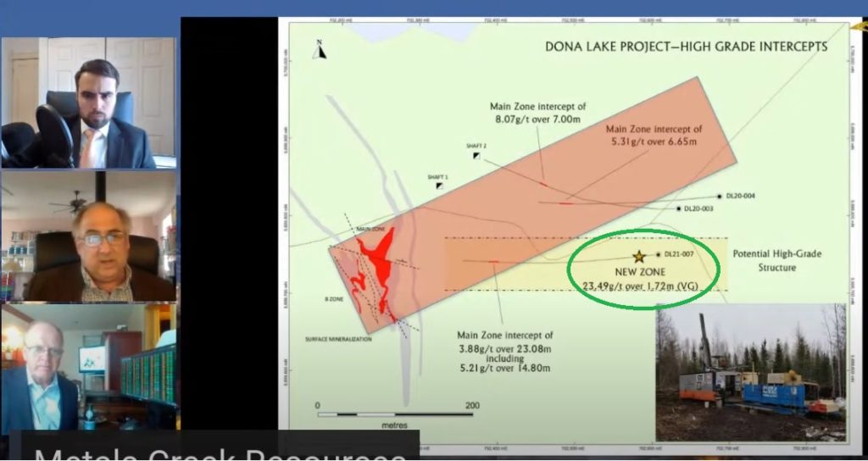The height and width of the screenshot is (461, 868).
Task: Click the '200' scale bar value
Action: [x=472, y=406]
